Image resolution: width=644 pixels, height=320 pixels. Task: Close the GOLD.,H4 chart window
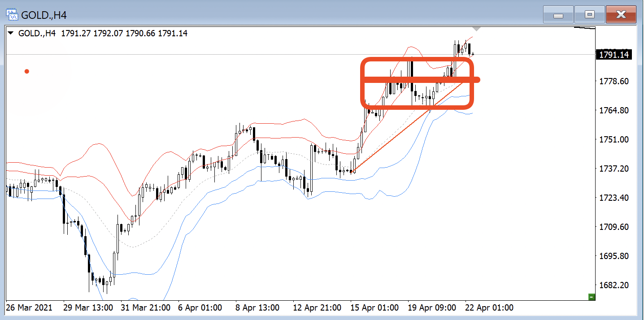point(621,15)
